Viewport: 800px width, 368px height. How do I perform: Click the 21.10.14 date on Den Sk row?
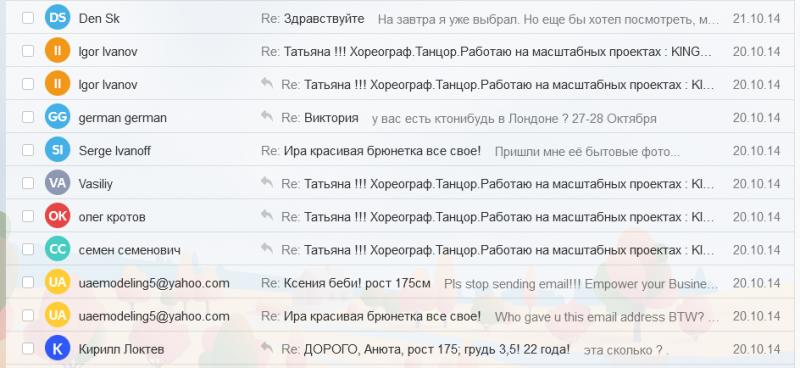(757, 19)
